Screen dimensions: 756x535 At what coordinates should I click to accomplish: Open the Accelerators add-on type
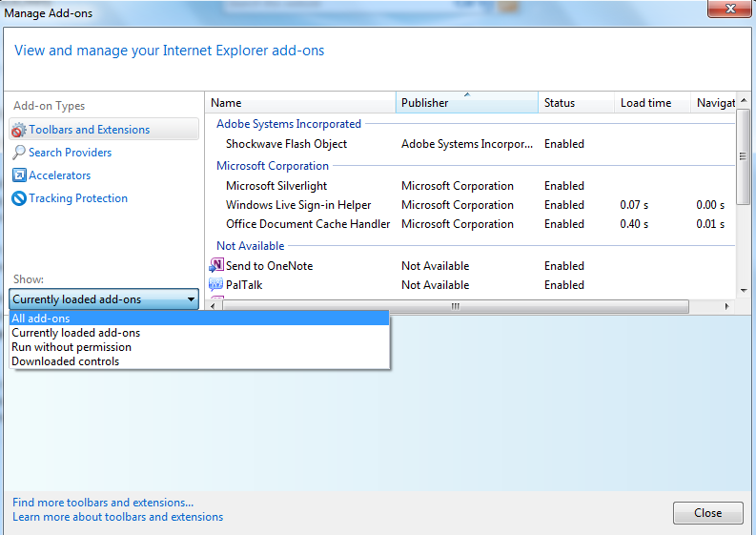60,175
